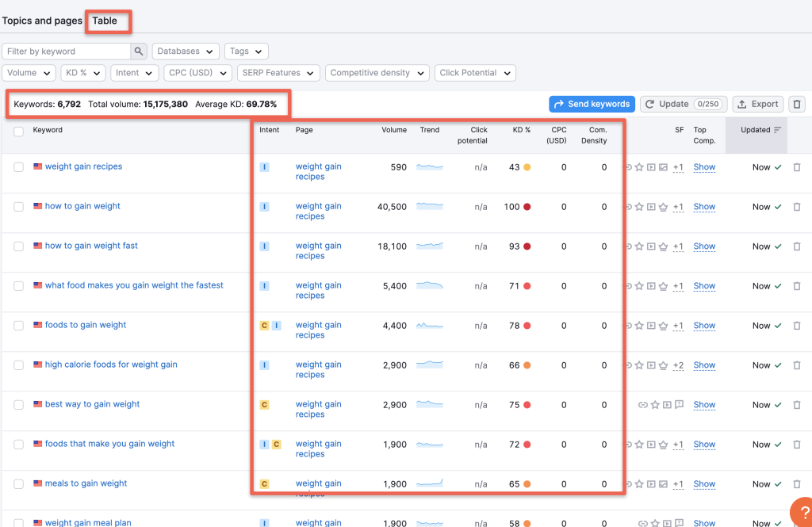Click the trash icon in the top toolbar

[x=797, y=104]
